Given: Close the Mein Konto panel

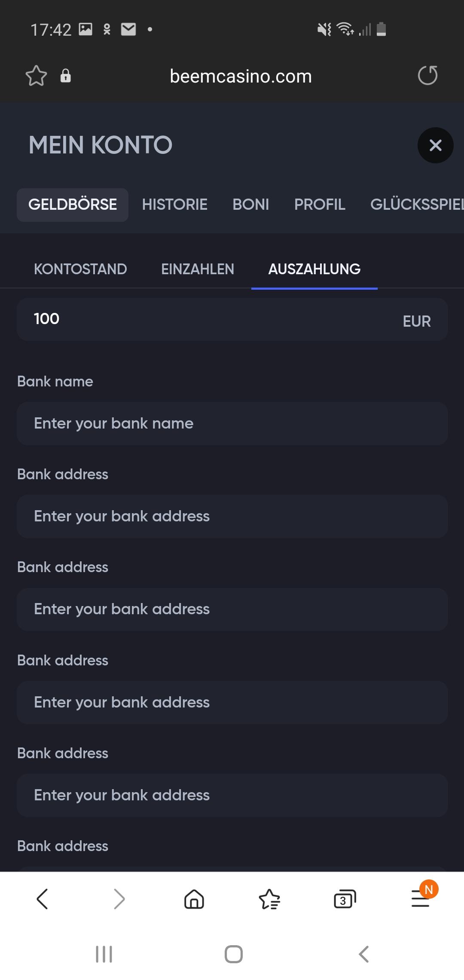Looking at the screenshot, I should [x=435, y=145].
